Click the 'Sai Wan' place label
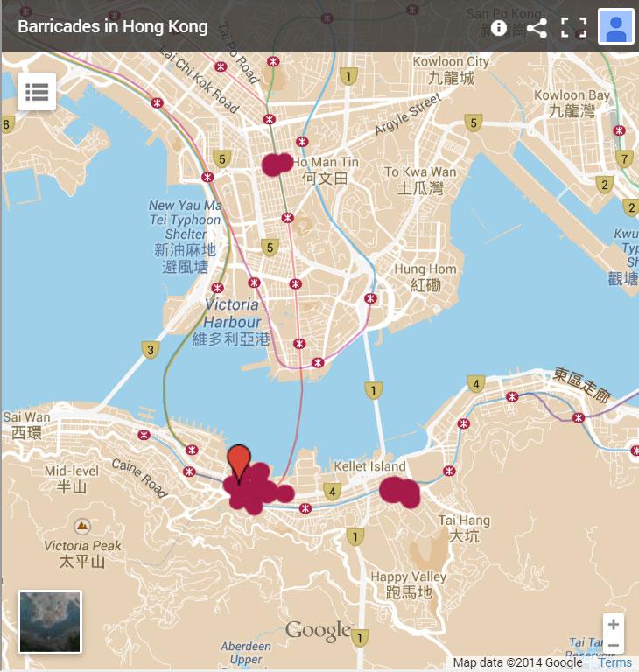This screenshot has width=639, height=672. pos(26,417)
